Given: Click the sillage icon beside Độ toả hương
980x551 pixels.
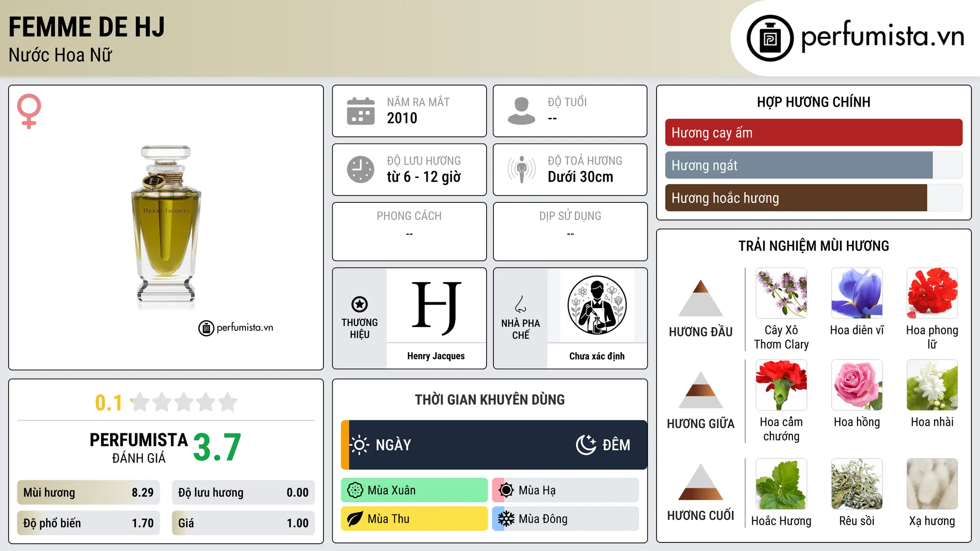Looking at the screenshot, I should [521, 169].
